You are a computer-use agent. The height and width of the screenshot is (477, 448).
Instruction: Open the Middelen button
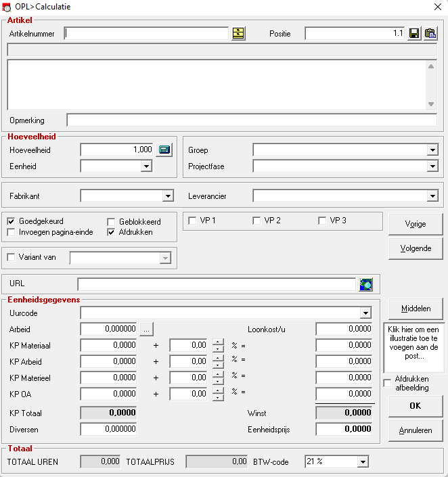(x=416, y=309)
